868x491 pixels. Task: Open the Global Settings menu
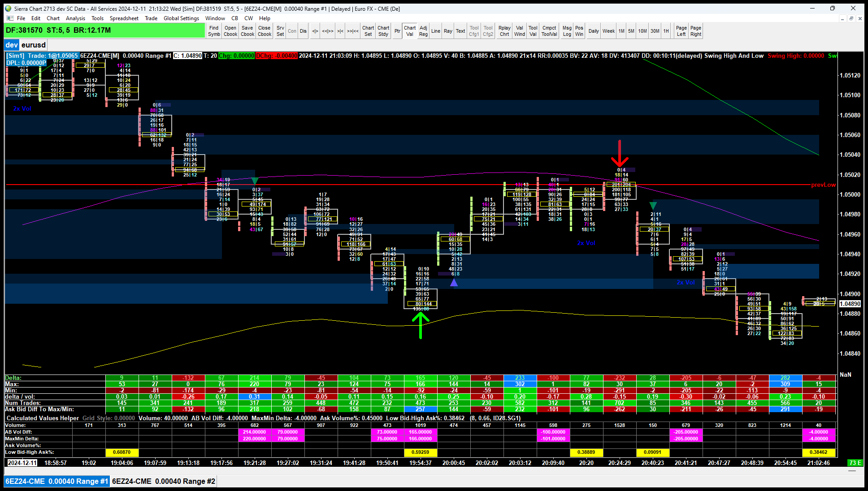(181, 18)
